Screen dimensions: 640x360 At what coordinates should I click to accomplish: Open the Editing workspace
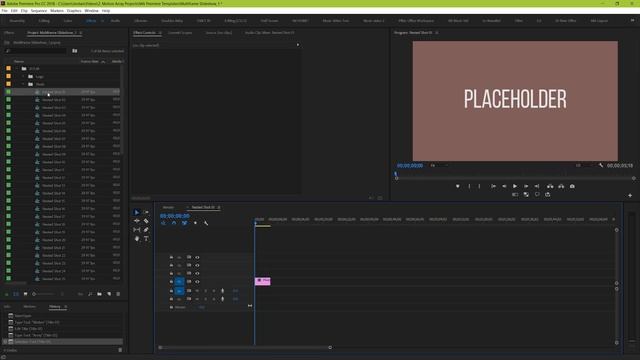pyautogui.click(x=44, y=20)
